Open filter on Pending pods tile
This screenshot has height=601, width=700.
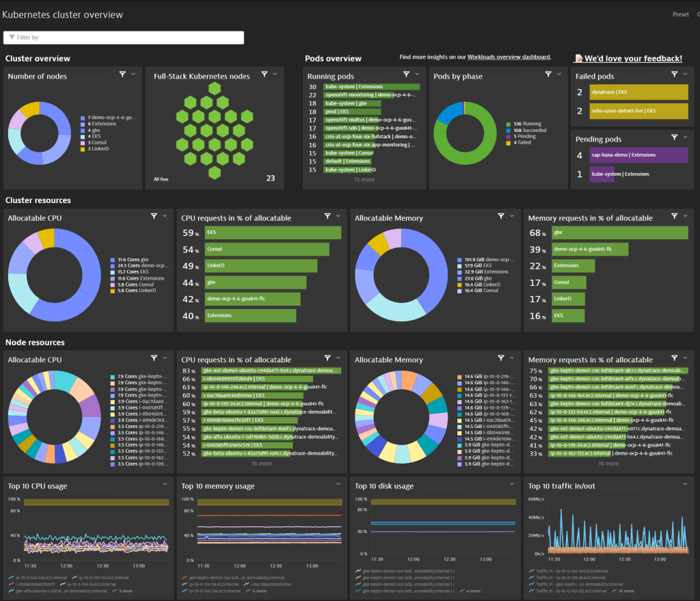674,137
